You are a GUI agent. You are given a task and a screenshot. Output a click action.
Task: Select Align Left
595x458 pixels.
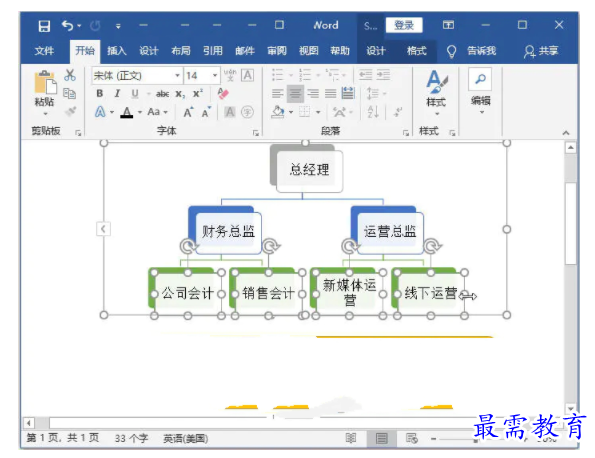[278, 93]
